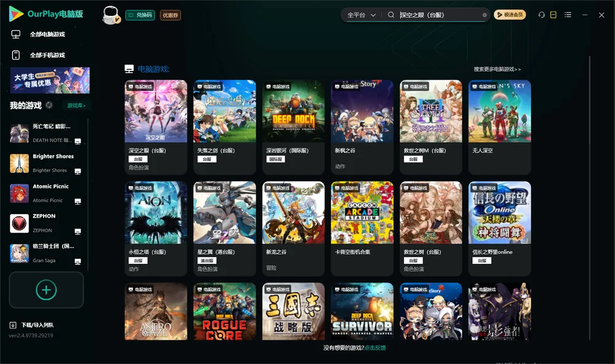Click refresh icon next to 我的游戏
Viewport: 615px width, 364px height.
(49, 105)
